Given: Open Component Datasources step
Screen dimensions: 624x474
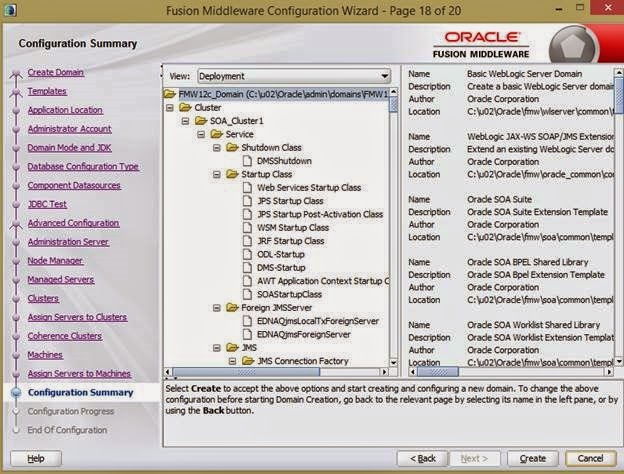Looking at the screenshot, I should click(74, 185).
